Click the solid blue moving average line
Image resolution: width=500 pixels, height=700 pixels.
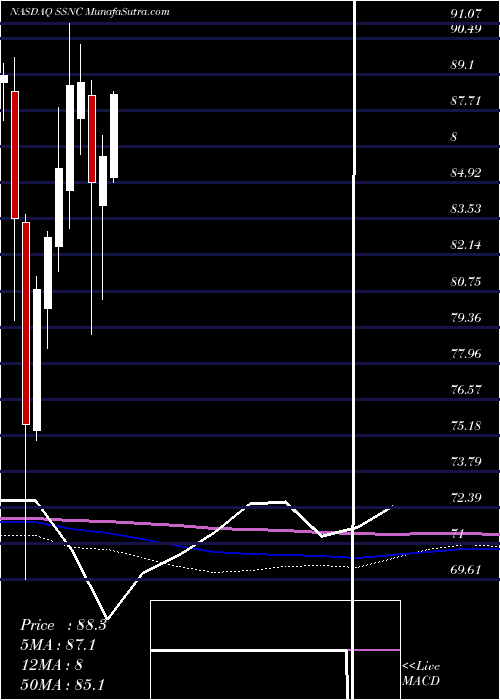click(x=250, y=554)
